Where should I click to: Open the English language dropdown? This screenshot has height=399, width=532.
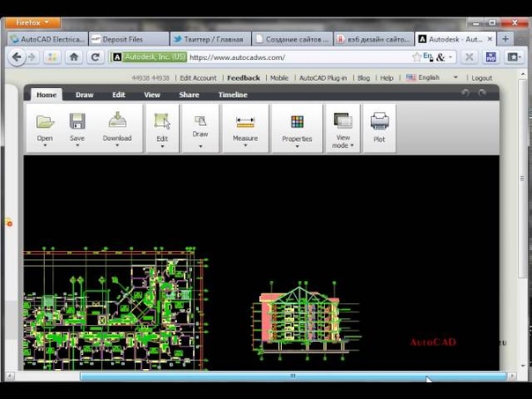click(432, 78)
